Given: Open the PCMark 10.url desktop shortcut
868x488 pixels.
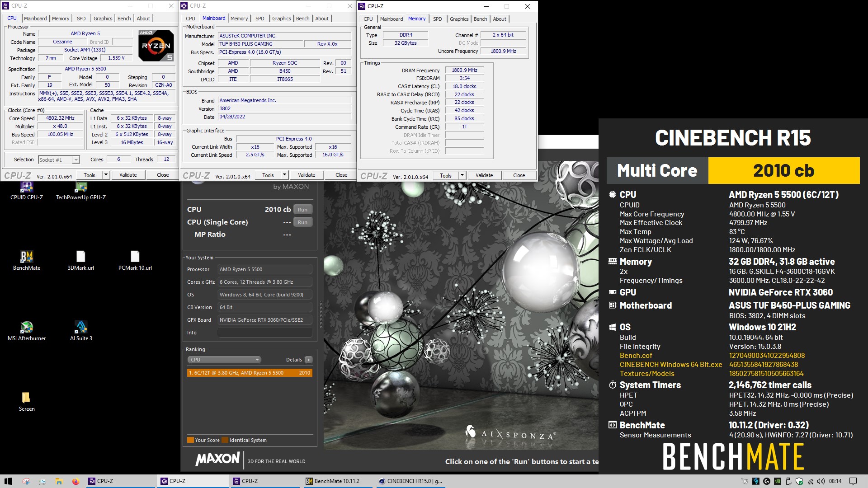Looking at the screenshot, I should [135, 260].
